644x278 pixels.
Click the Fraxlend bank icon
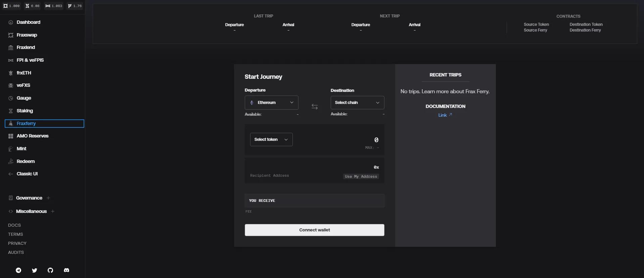(11, 48)
